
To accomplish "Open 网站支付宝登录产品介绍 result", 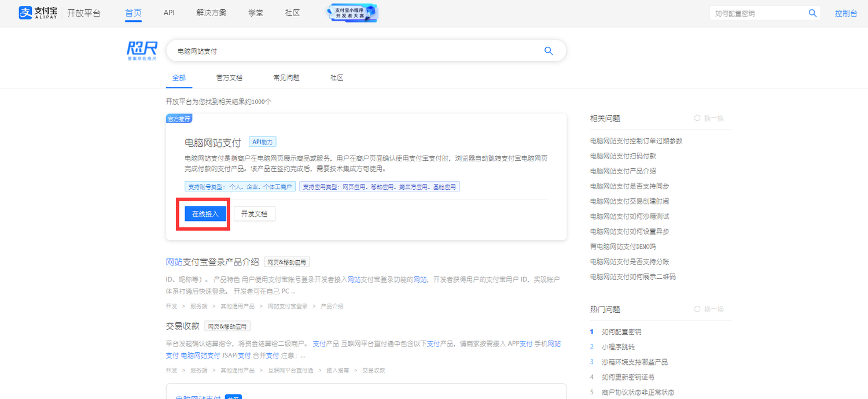I will tap(212, 261).
